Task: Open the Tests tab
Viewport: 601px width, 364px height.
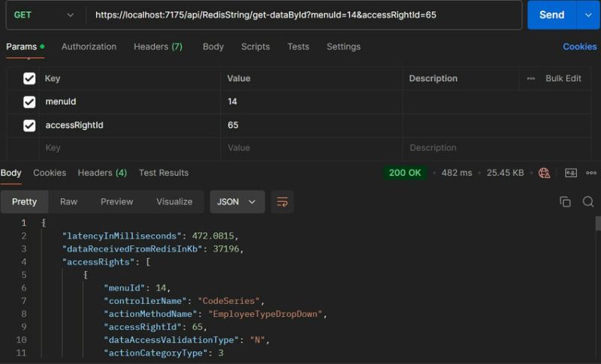Action: tap(298, 47)
